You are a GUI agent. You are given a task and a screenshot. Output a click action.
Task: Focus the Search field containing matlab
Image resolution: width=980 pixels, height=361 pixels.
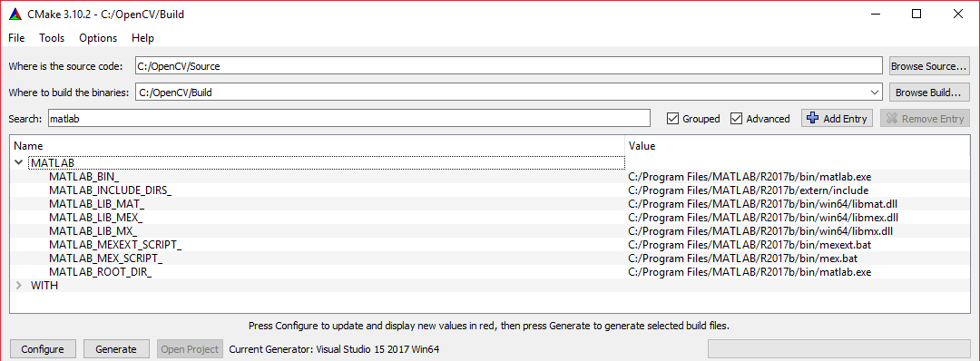point(348,119)
